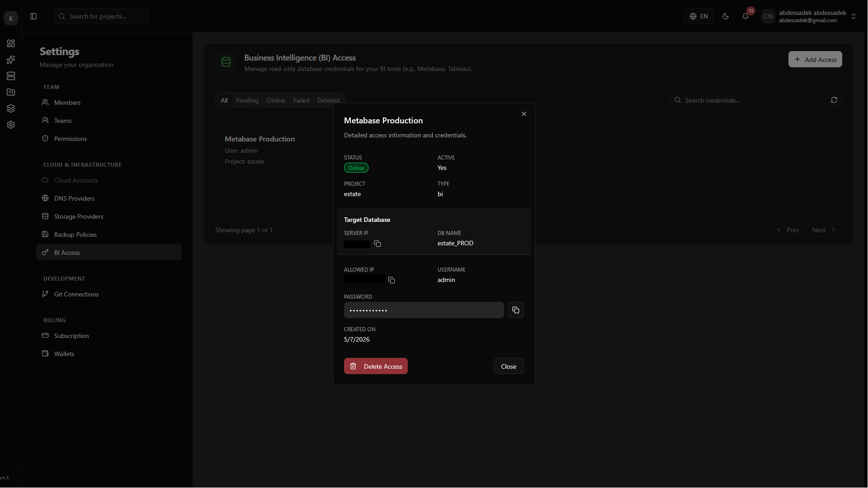This screenshot has width=868, height=488.
Task: Click the v1.1 version label
Action: [x=5, y=478]
